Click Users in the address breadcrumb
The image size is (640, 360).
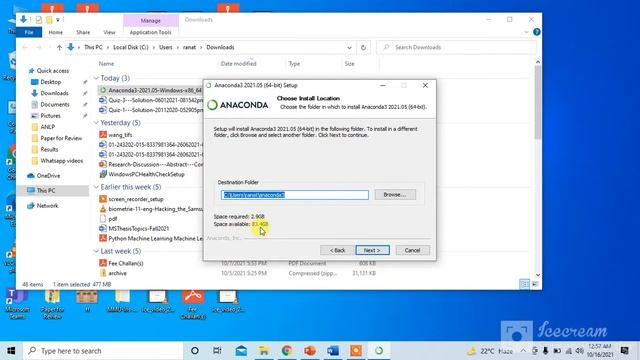165,47
